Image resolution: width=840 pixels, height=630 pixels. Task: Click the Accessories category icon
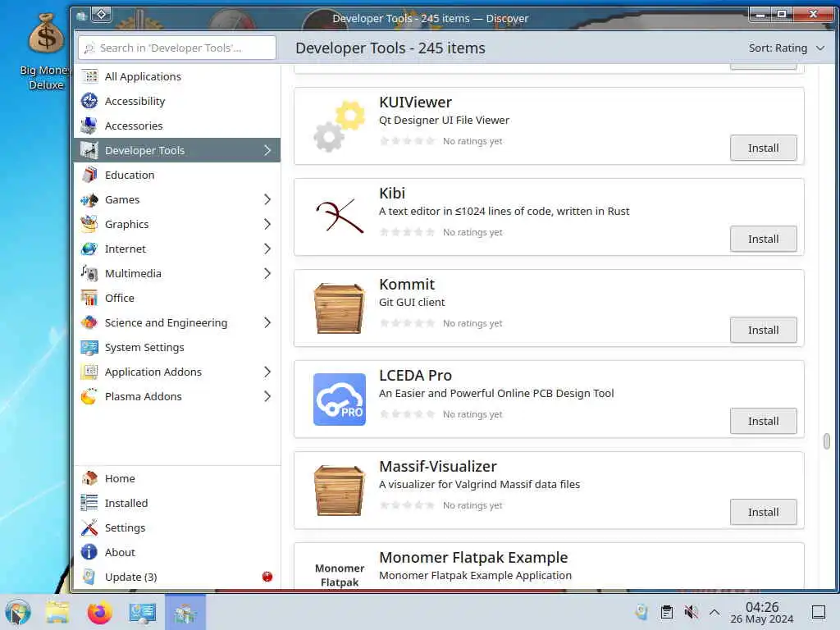[x=89, y=126]
